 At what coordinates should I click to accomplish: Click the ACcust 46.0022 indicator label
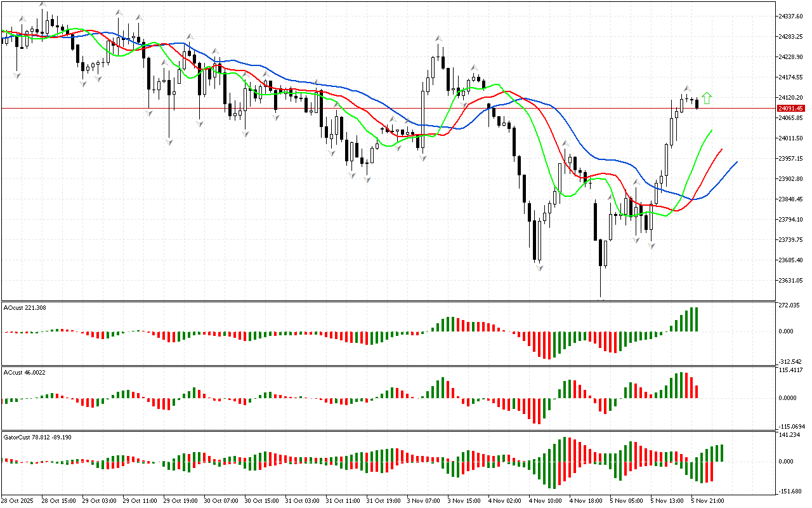point(24,373)
